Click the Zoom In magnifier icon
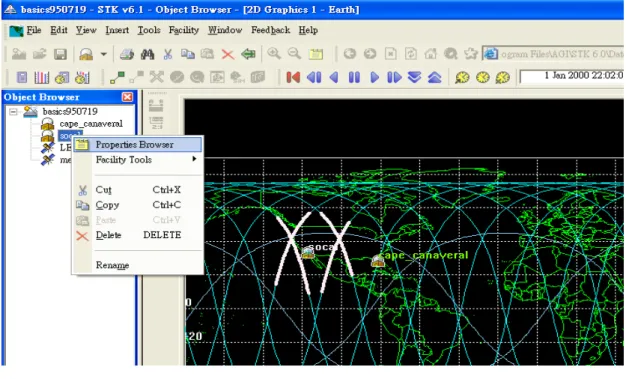The width and height of the screenshot is (626, 379). point(274,54)
